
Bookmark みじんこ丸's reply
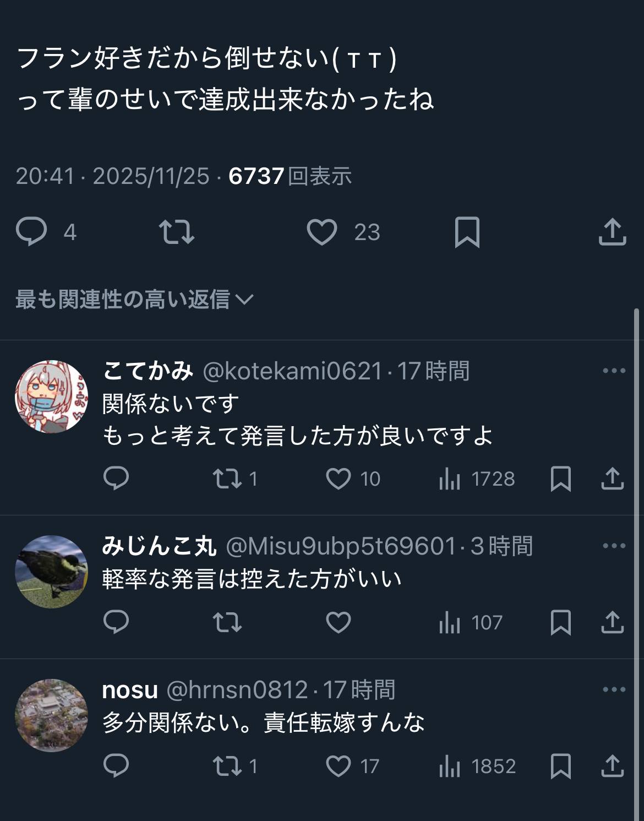(x=560, y=622)
